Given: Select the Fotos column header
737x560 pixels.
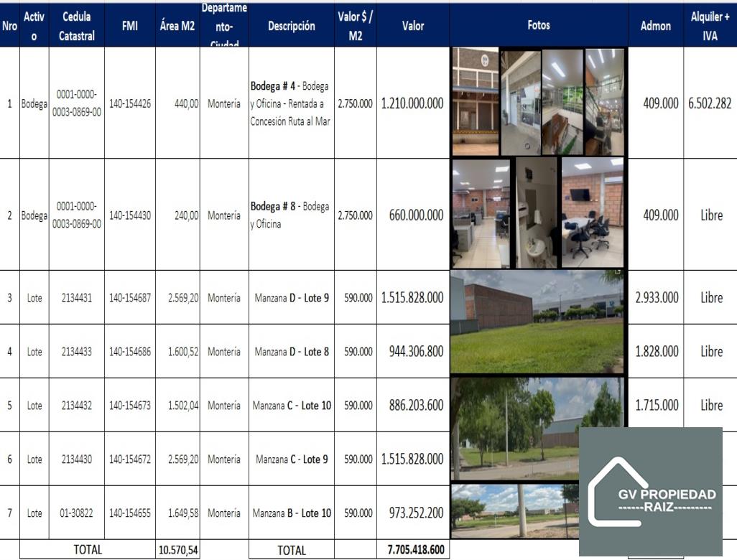Looking at the screenshot, I should click(x=538, y=26).
